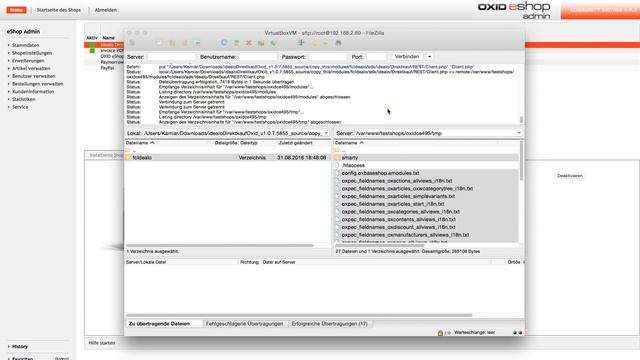Focus the Benutzername input field

[x=258, y=57]
